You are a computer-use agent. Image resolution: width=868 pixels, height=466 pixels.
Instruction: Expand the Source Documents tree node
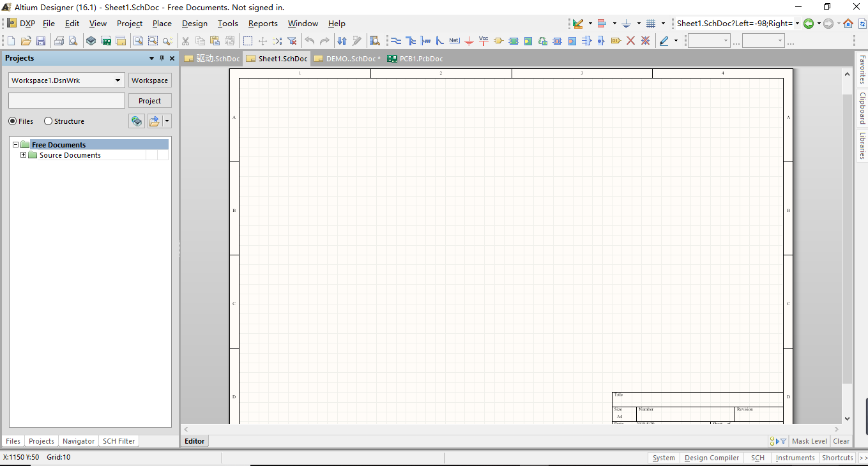(24, 155)
